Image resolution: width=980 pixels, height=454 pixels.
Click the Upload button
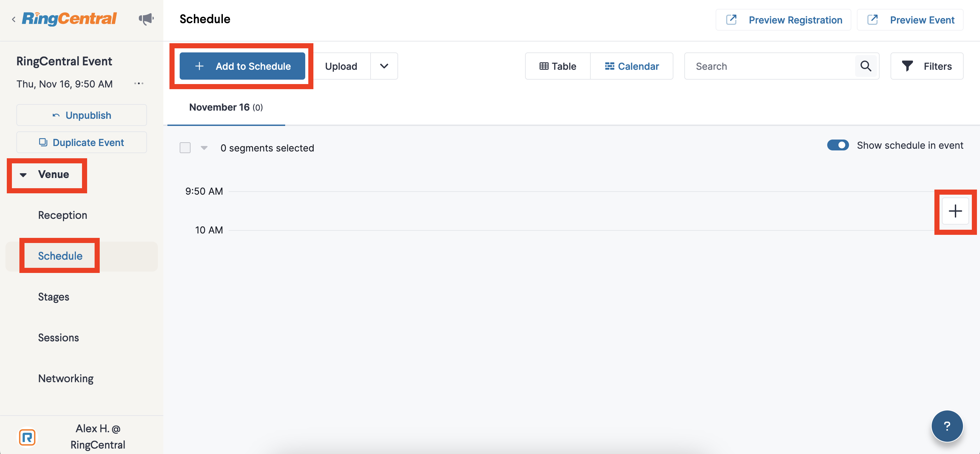(341, 66)
